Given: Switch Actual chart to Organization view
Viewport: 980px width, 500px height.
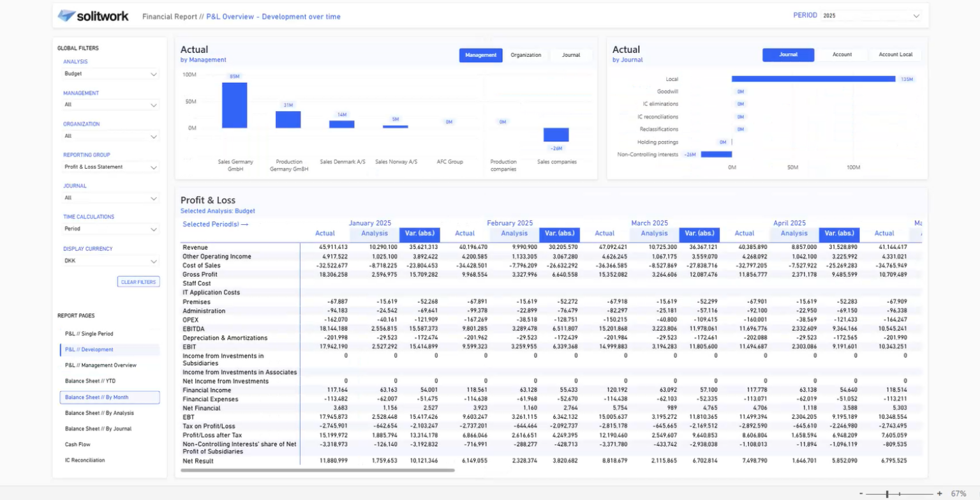Looking at the screenshot, I should tap(526, 55).
